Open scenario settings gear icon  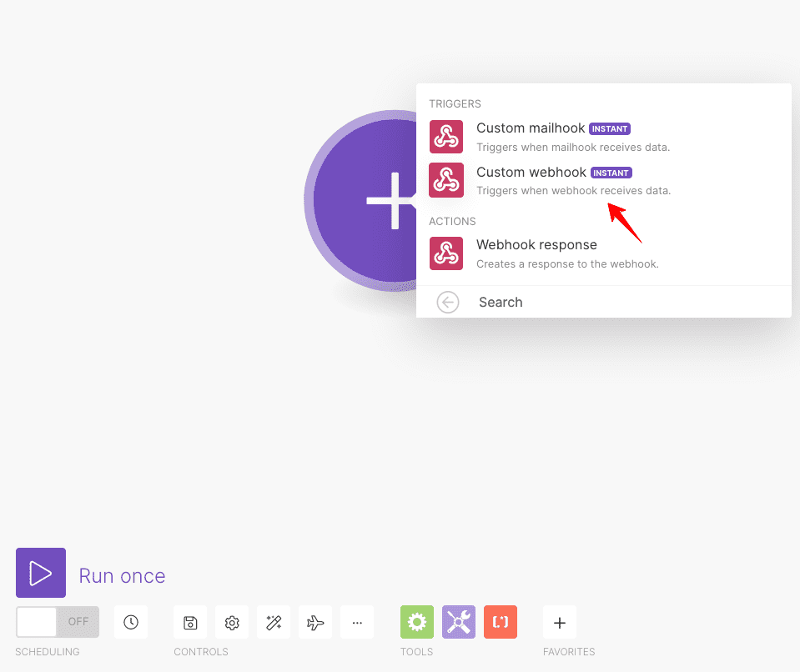point(232,622)
